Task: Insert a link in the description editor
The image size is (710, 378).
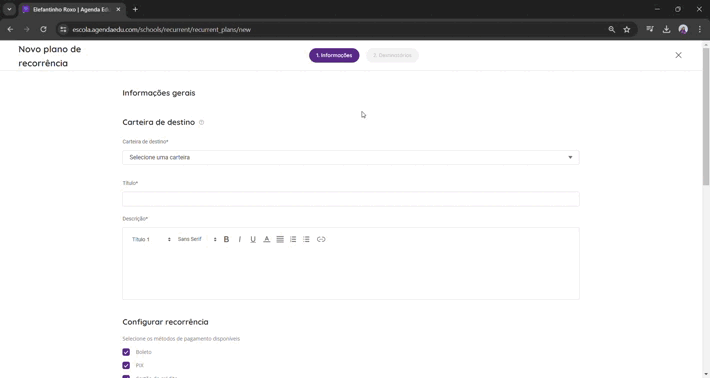Action: 321,239
